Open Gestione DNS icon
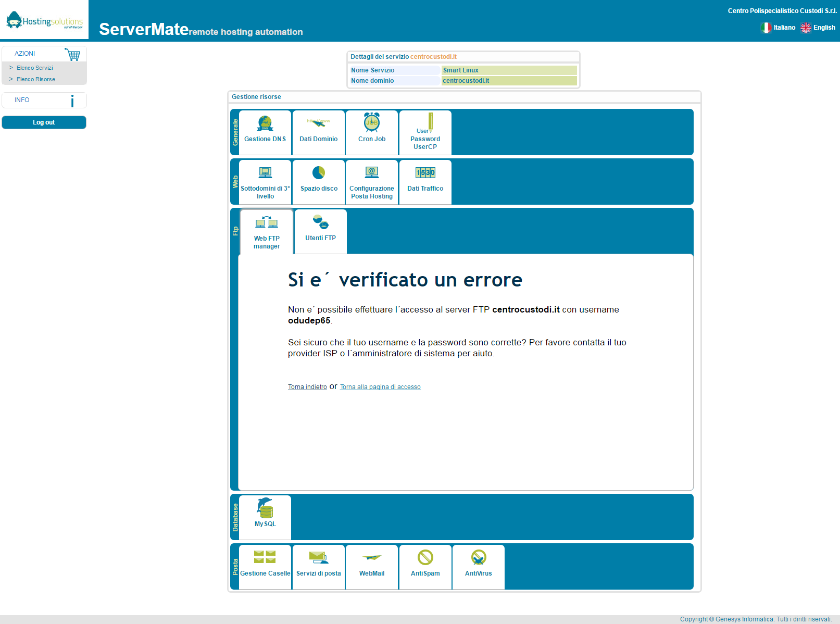 click(x=265, y=123)
